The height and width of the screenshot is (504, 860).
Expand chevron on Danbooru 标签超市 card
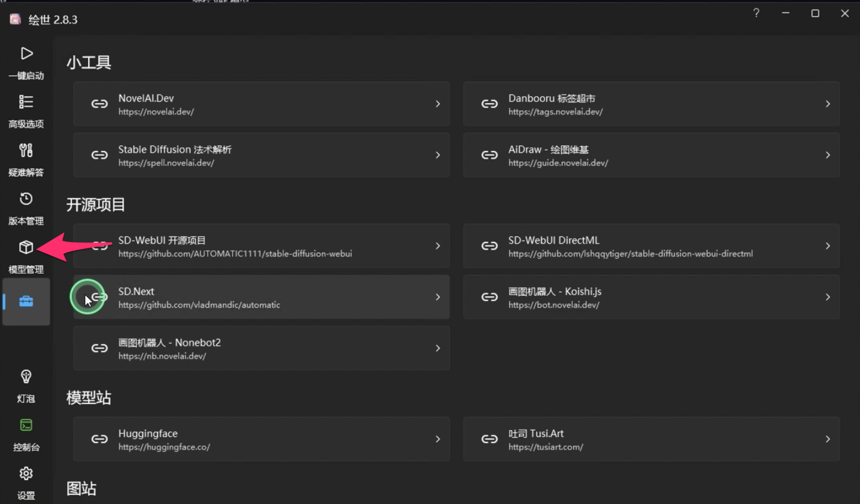[x=828, y=104]
